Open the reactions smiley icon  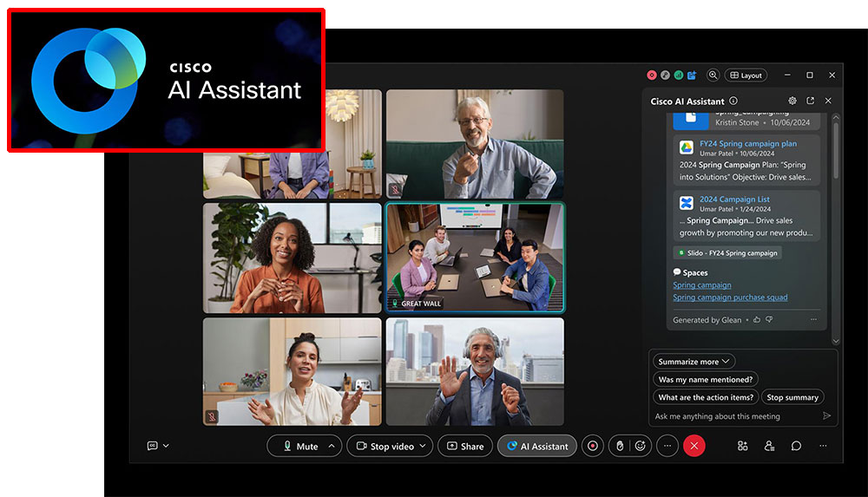click(x=641, y=446)
